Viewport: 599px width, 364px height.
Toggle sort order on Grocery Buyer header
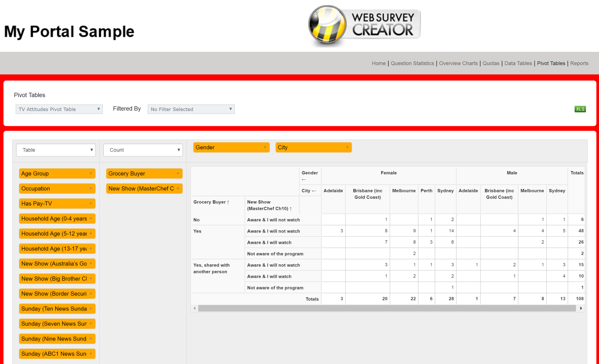228,202
